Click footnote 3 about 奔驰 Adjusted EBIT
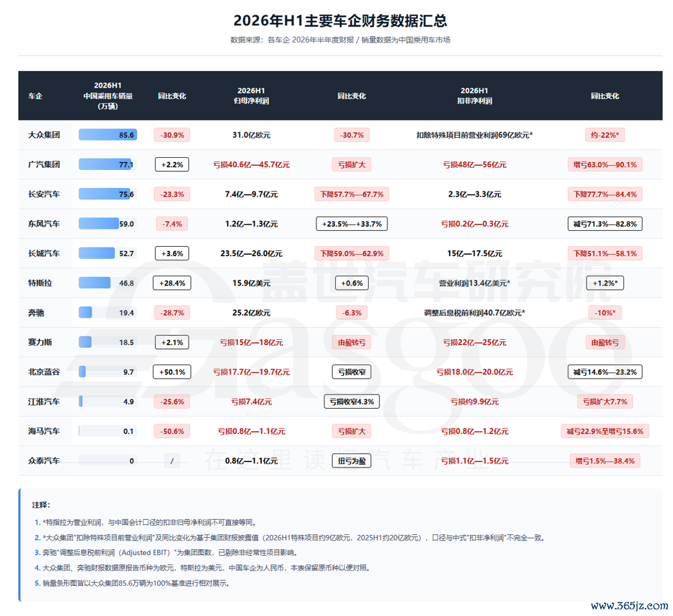The height and width of the screenshot is (616, 673). [166, 552]
